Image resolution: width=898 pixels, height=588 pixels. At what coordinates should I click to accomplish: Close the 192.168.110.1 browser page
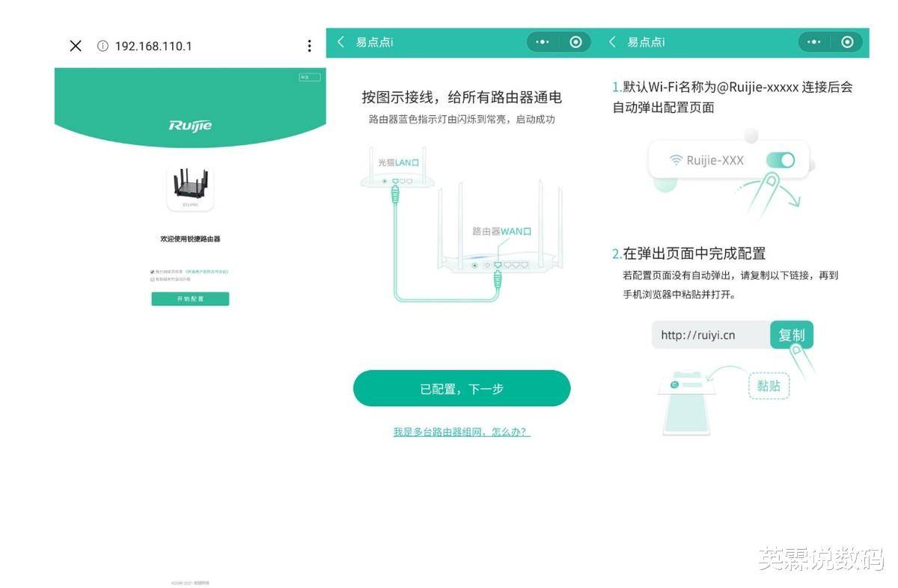[x=76, y=46]
